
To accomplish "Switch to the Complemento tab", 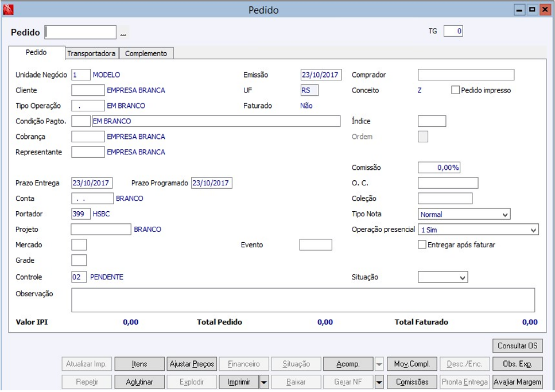I will coord(146,53).
